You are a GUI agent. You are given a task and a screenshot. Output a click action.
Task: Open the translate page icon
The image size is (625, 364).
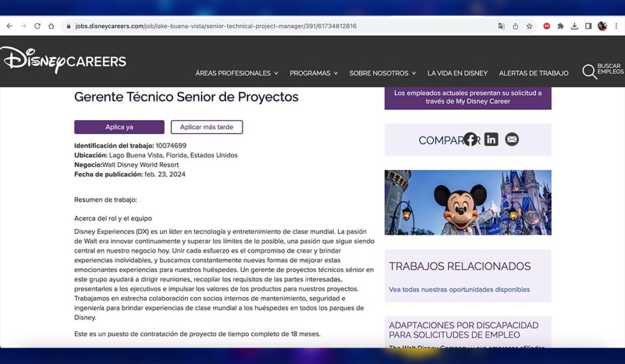[502, 26]
